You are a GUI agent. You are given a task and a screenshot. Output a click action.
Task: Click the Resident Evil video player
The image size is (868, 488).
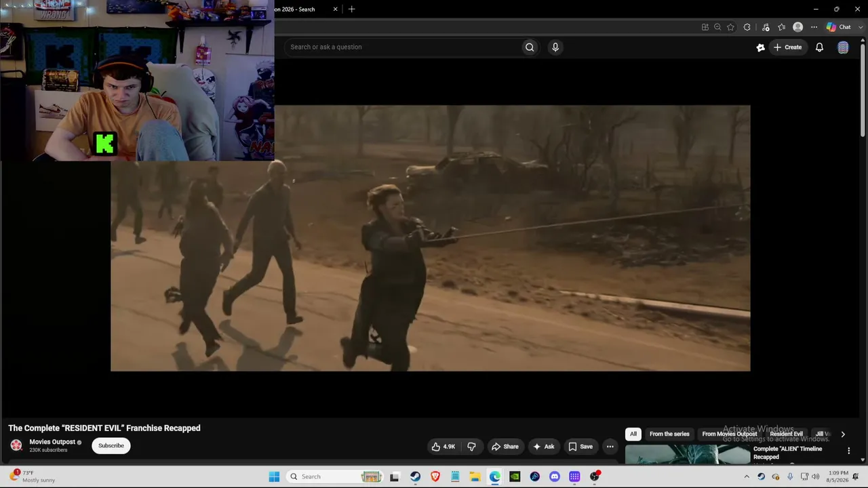coord(431,238)
